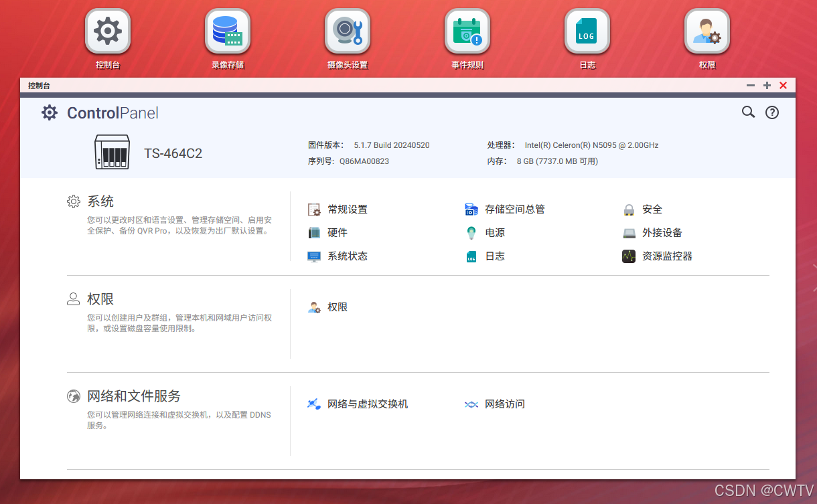Click the 外接设备 drive icon
This screenshot has width=817, height=504.
tap(629, 233)
